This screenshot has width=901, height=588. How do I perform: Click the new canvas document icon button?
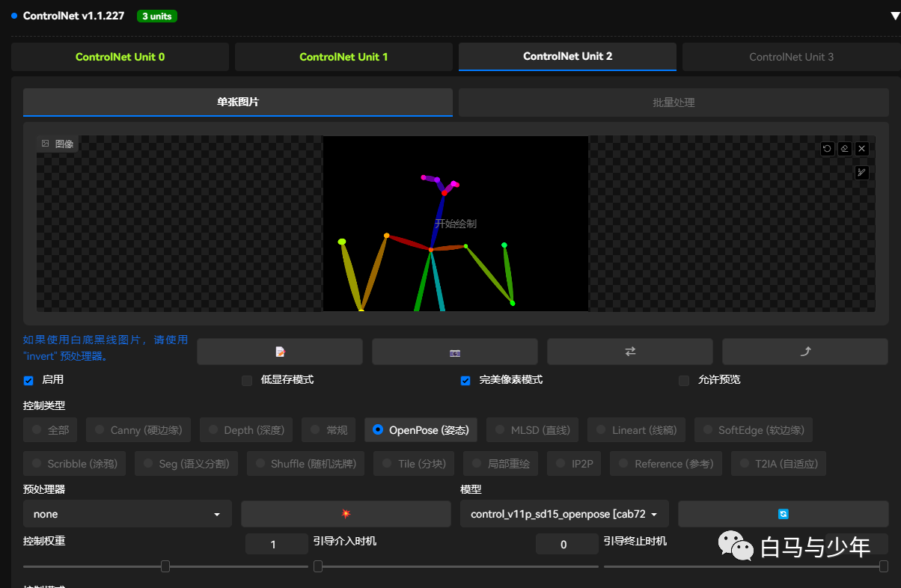280,352
